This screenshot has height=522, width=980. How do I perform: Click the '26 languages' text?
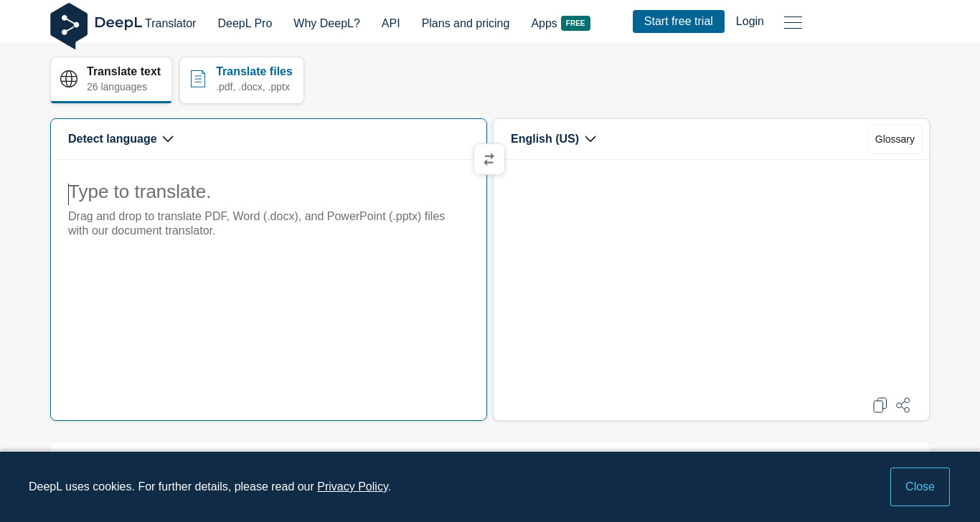click(117, 87)
